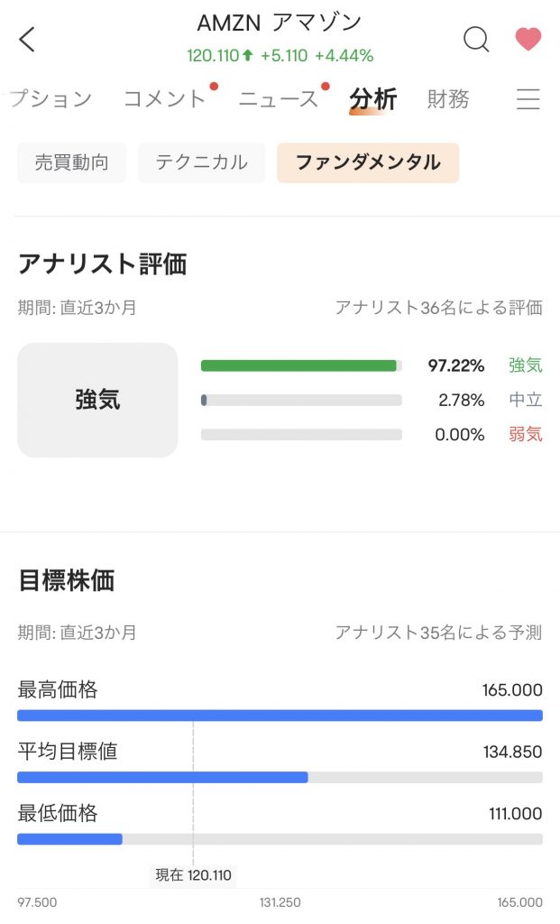Screen dimensions: 560x924
Task: Select the 売買動向 filter chip
Action: point(70,162)
